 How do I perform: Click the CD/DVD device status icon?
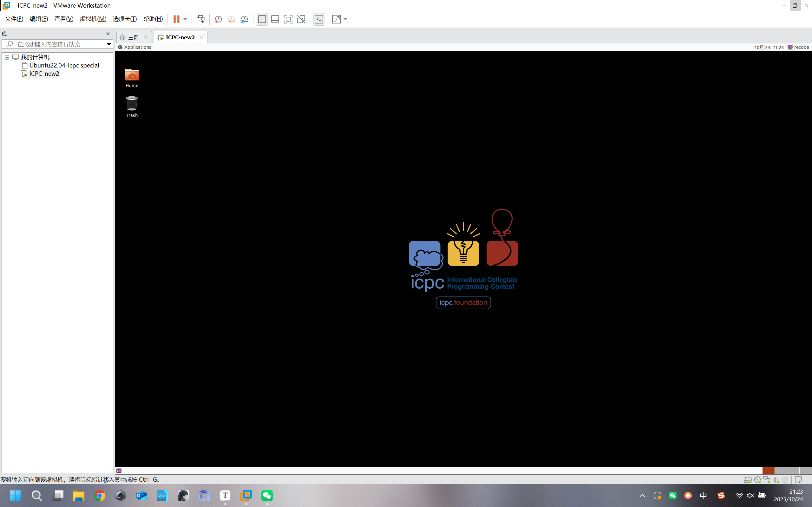point(757,480)
